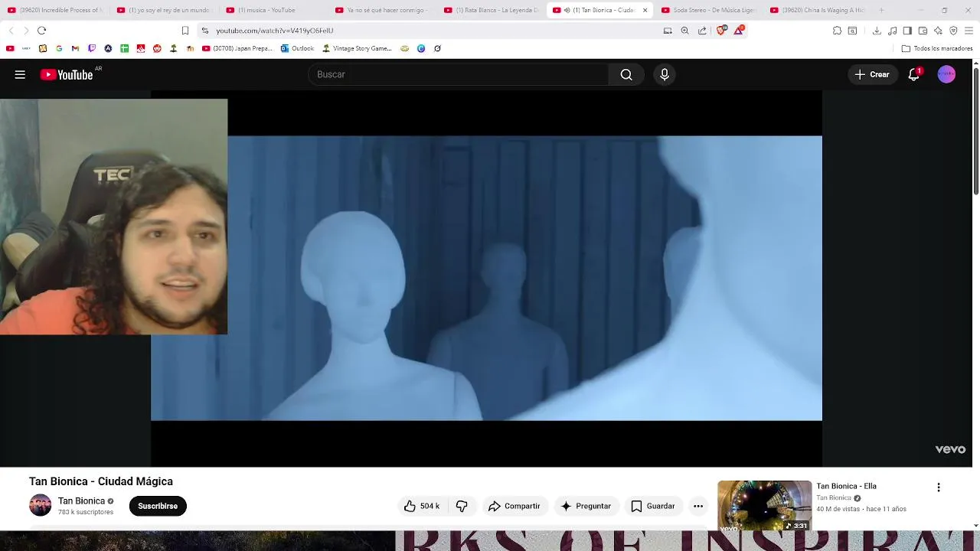Open the Brave wallet icon

point(923,31)
